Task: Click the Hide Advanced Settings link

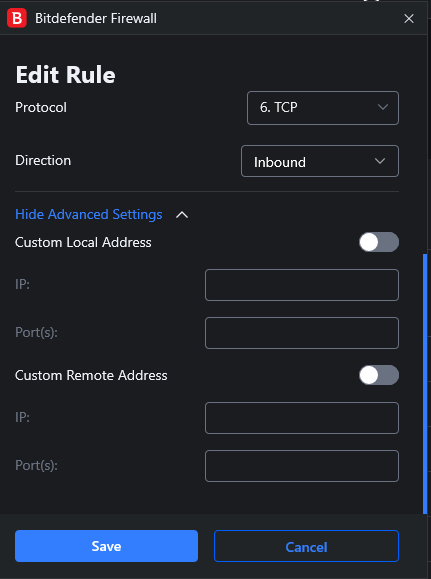Action: [89, 214]
